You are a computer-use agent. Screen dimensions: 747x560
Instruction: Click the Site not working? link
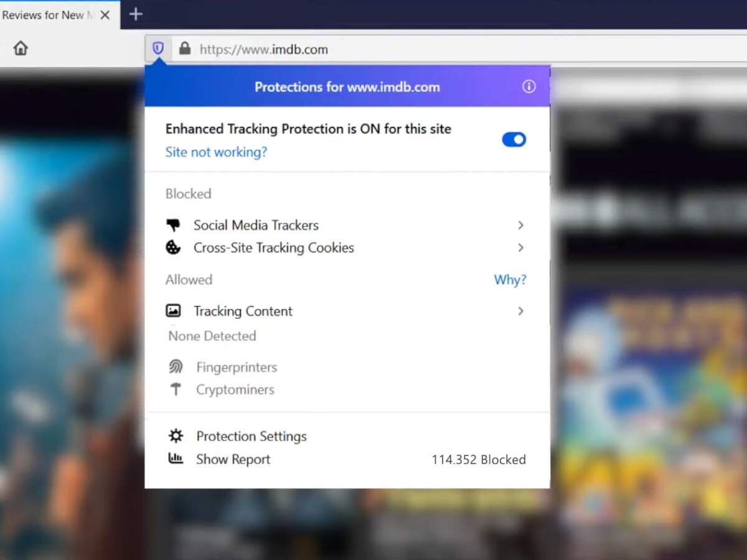point(216,152)
